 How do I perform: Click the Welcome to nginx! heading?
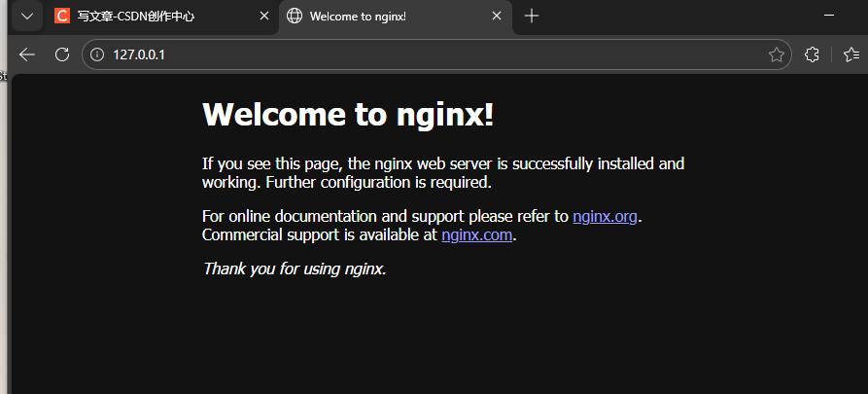[348, 114]
